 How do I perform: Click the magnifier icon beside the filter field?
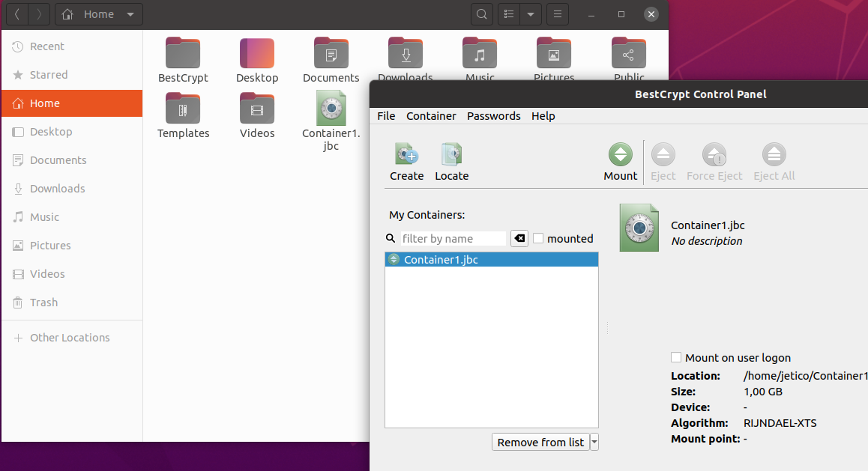[391, 238]
